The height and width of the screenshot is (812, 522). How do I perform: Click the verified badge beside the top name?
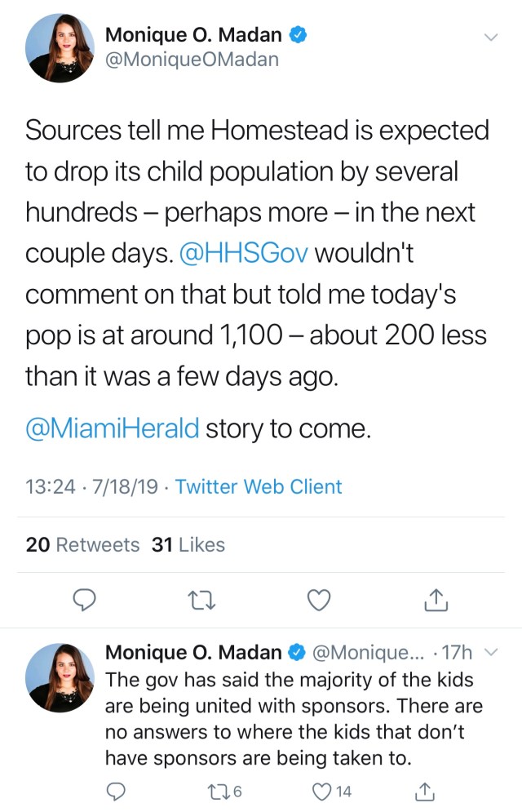pyautogui.click(x=300, y=35)
